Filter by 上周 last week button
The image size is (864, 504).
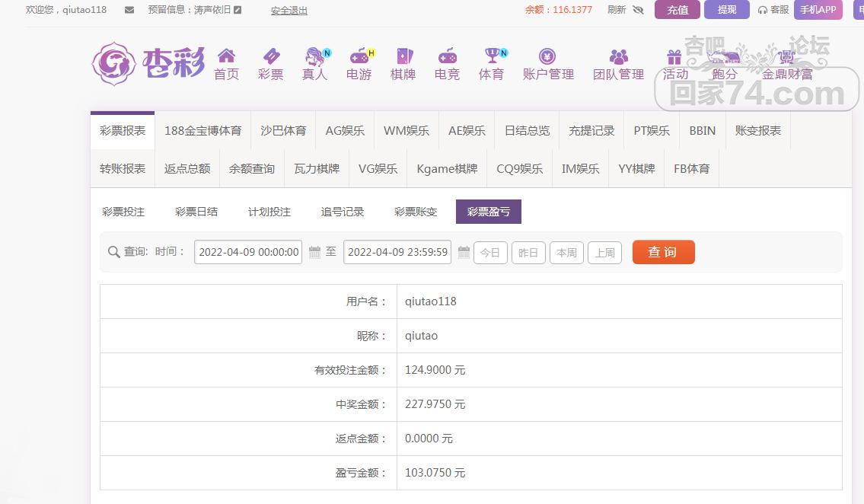click(604, 253)
